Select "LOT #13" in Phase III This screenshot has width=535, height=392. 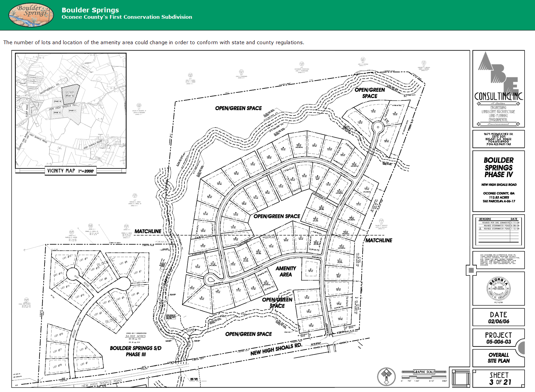pyautogui.click(x=59, y=275)
